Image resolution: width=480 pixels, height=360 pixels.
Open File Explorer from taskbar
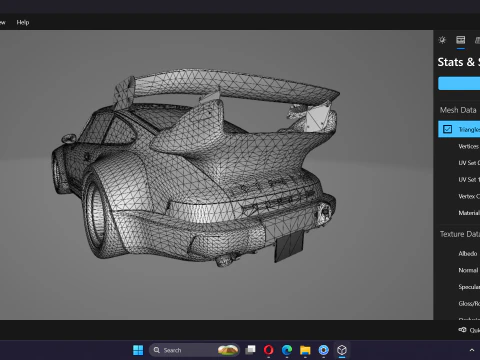coord(305,350)
